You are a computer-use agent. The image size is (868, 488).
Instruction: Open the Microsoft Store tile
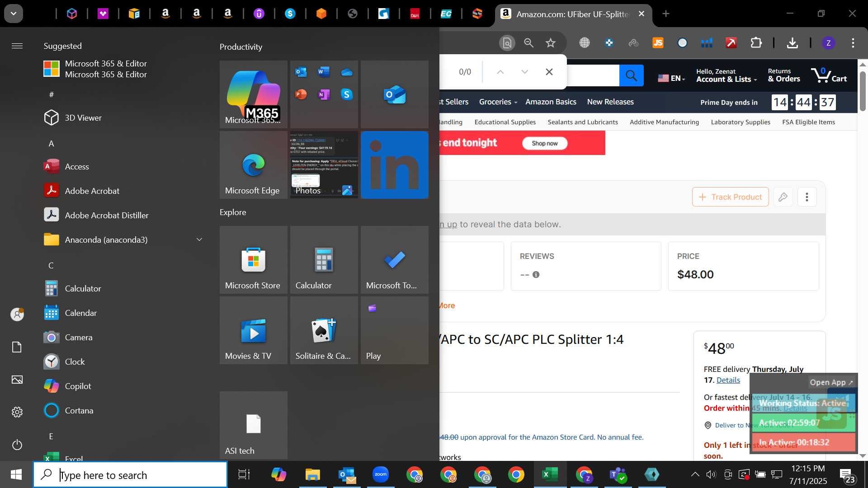coord(254,260)
